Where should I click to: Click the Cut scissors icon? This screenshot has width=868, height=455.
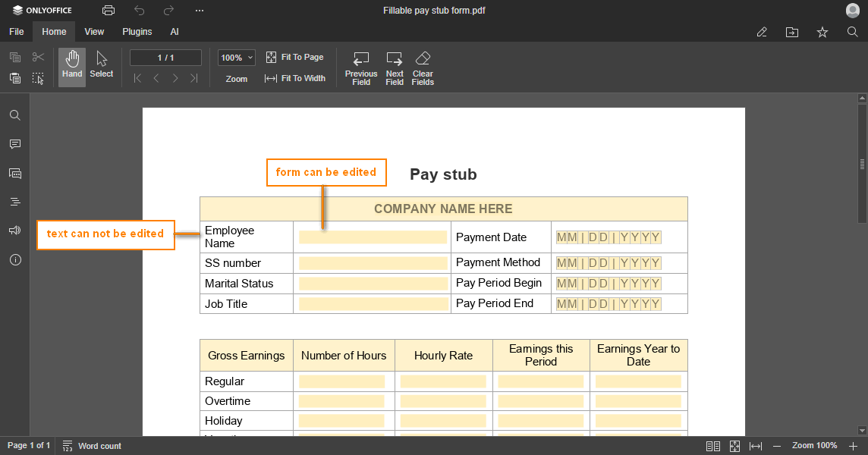click(x=38, y=57)
